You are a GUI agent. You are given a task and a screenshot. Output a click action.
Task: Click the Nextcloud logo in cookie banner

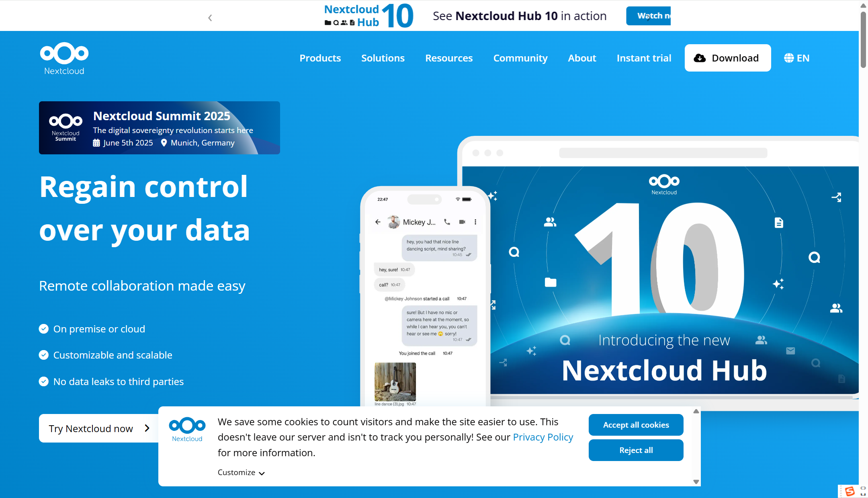[187, 429]
